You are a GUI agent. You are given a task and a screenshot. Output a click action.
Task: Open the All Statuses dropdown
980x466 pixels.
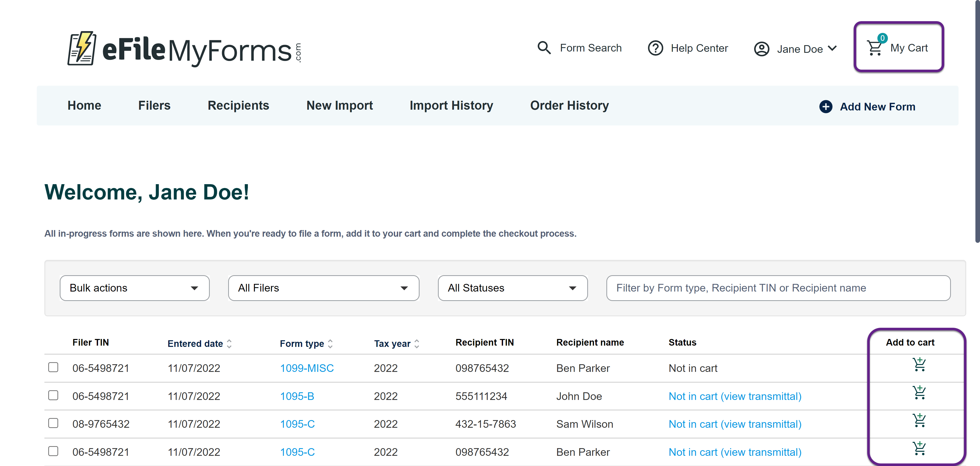pos(512,288)
